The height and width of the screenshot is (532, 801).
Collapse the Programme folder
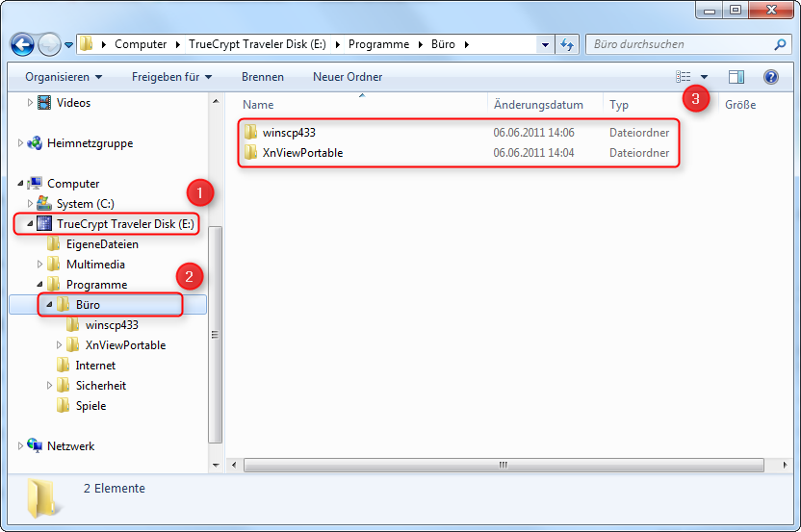pyautogui.click(x=39, y=285)
